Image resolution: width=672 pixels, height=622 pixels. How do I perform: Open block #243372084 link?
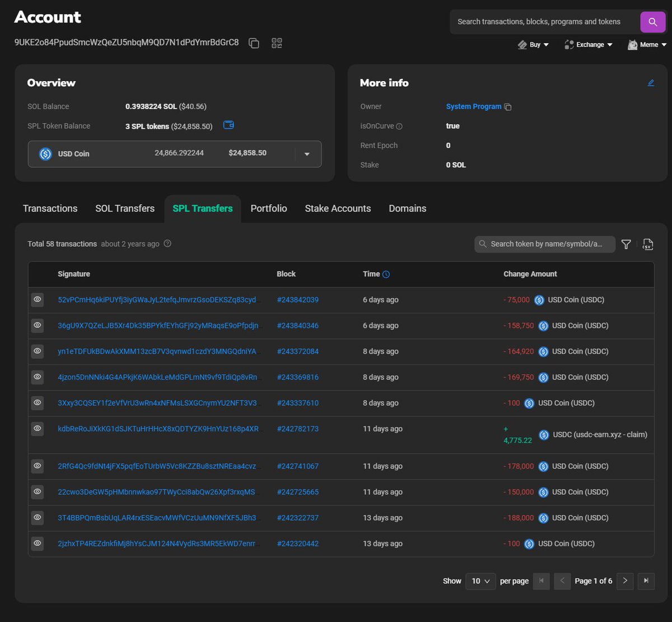click(298, 352)
